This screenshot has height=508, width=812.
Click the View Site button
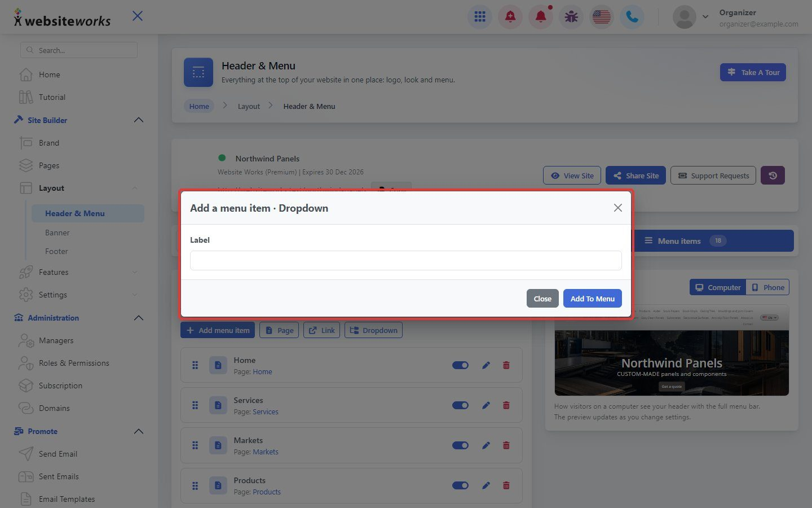coord(572,176)
